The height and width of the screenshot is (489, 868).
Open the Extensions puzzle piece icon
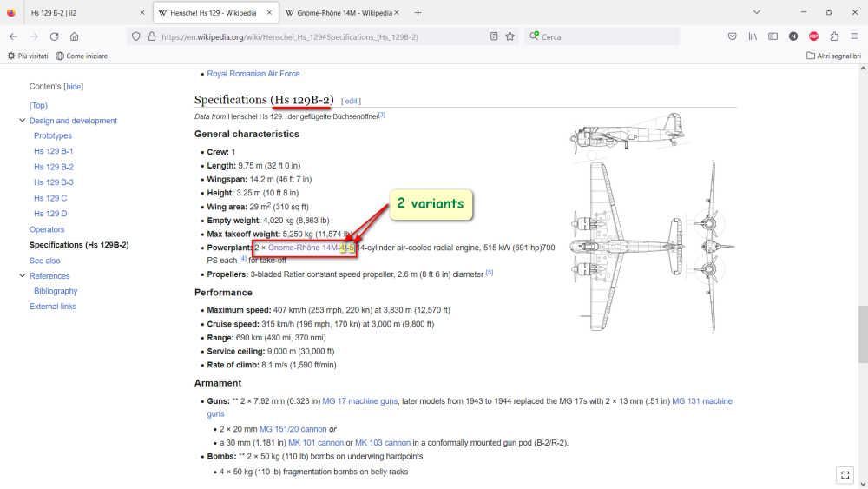click(x=834, y=36)
